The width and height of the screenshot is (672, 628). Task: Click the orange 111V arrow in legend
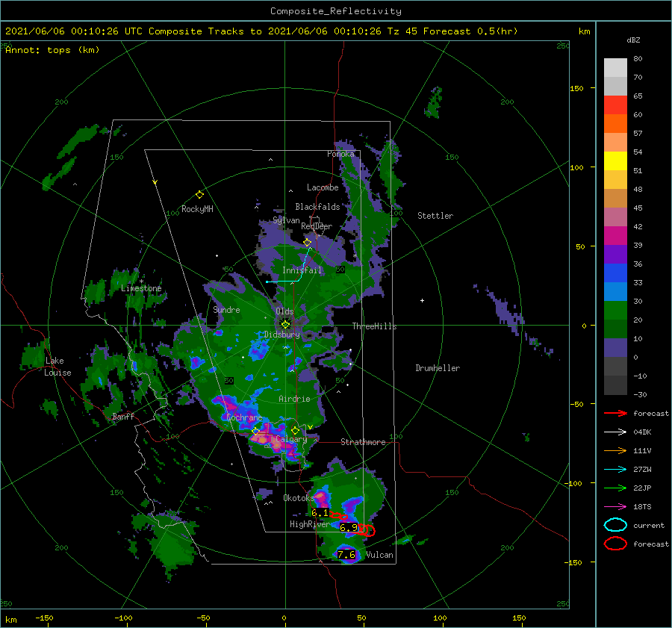point(615,450)
